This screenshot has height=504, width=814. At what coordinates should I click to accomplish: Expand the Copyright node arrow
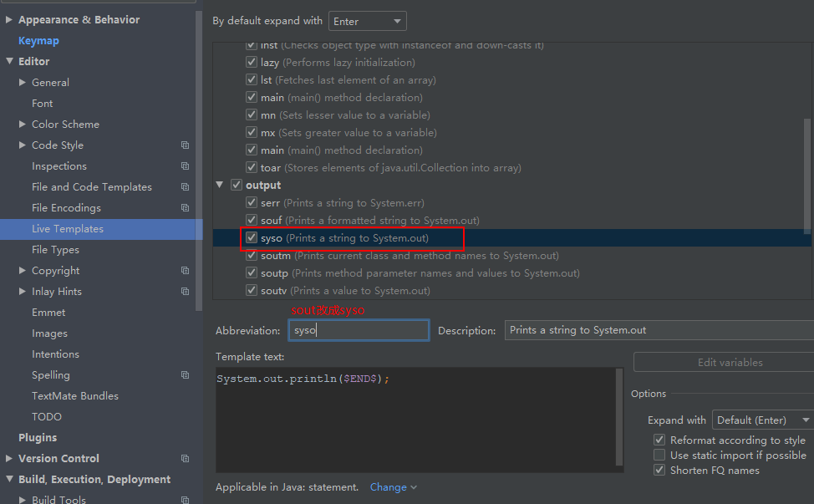tap(23, 271)
